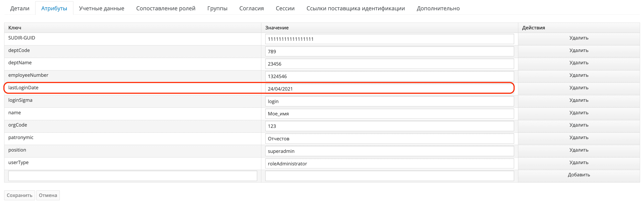
Task: Click Добавить to add new attribute
Action: pos(579,175)
